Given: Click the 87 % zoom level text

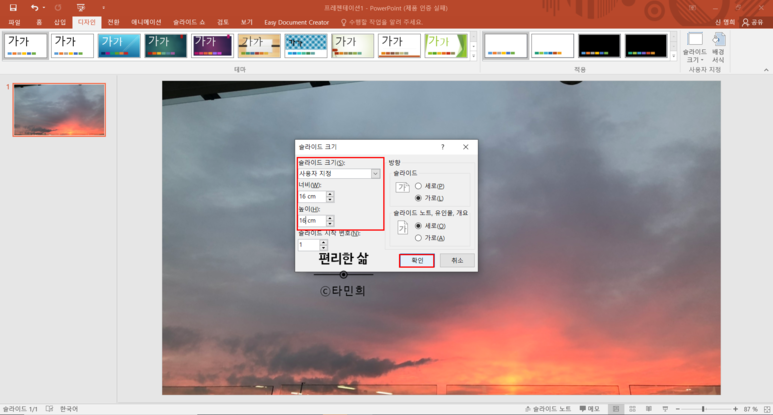Looking at the screenshot, I should point(750,409).
